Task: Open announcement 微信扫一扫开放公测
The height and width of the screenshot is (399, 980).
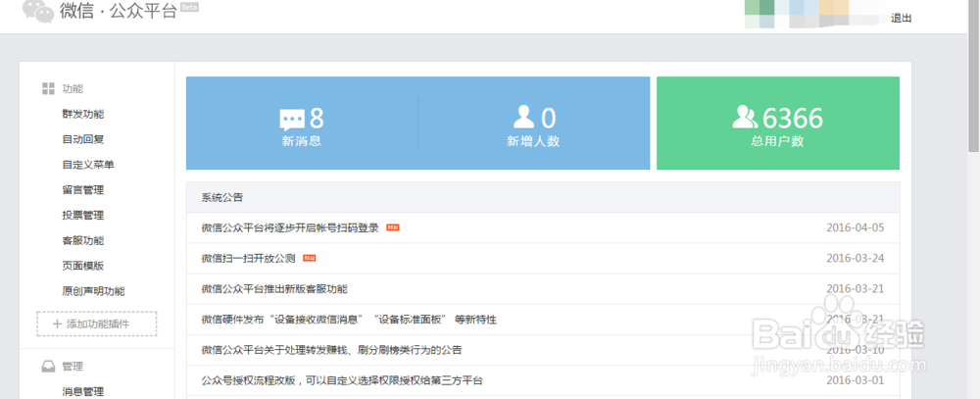Action: (248, 258)
